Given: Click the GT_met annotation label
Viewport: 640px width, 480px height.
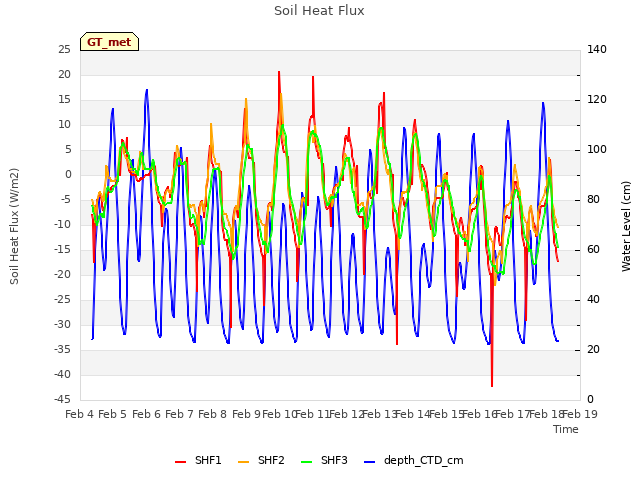Looking at the screenshot, I should 109,42.
